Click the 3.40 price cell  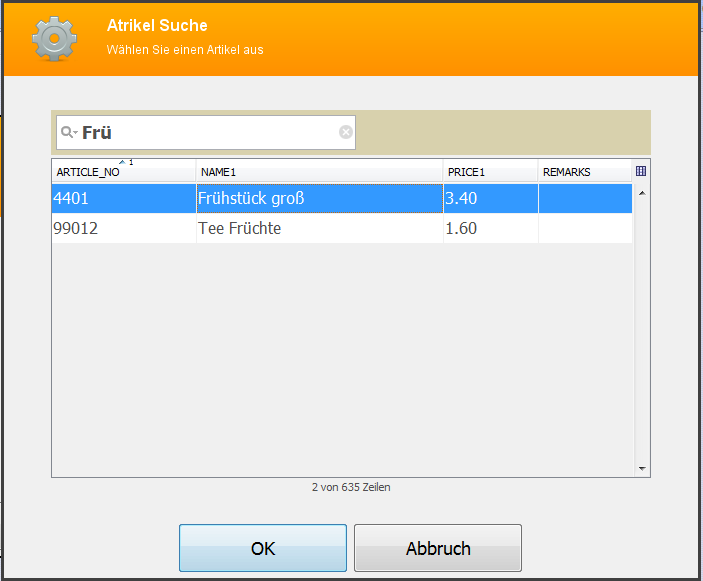point(491,198)
